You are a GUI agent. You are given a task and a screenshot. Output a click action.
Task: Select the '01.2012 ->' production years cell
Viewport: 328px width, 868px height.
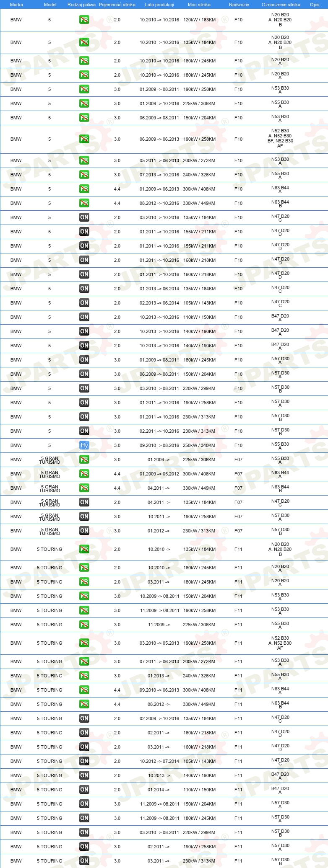pyautogui.click(x=159, y=531)
